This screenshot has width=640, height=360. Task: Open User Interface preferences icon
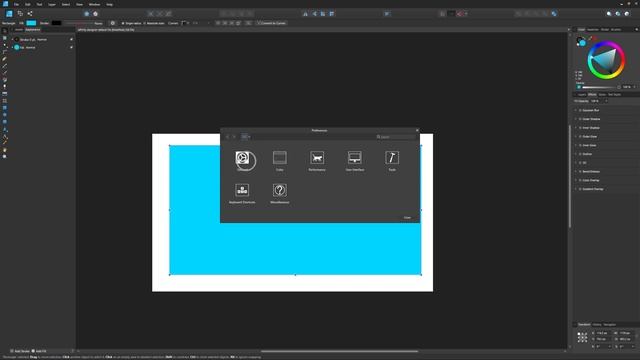pyautogui.click(x=355, y=158)
